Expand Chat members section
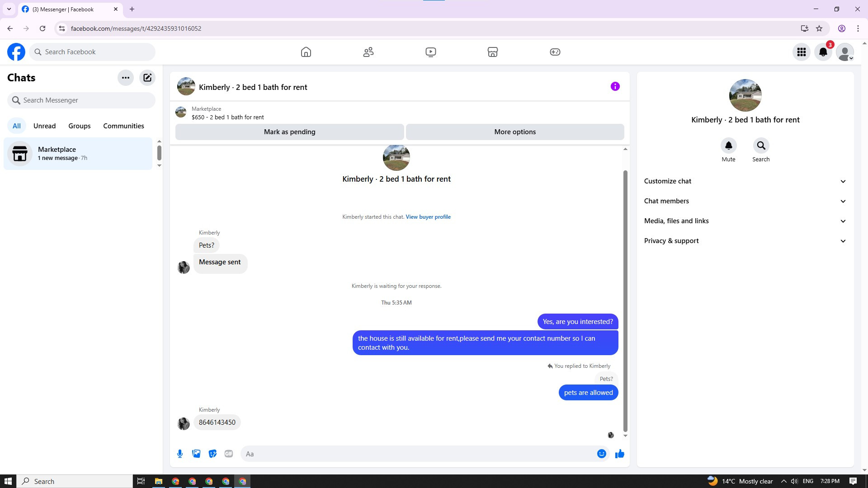Viewport: 868px width, 488px height. pyautogui.click(x=745, y=201)
